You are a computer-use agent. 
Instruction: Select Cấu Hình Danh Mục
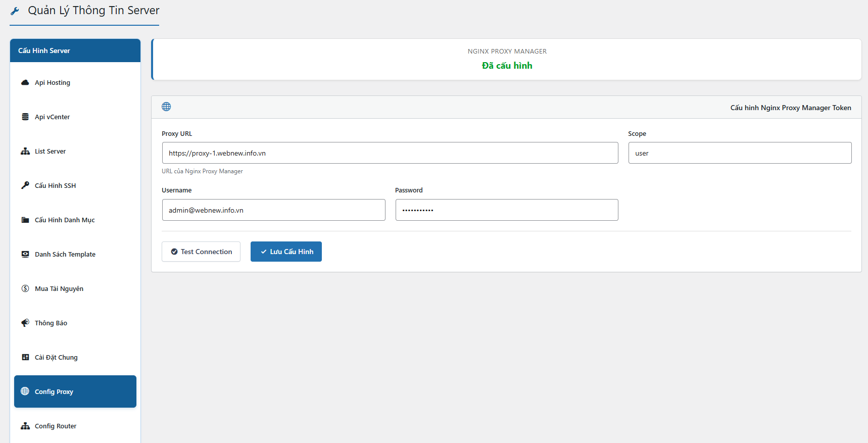75,220
